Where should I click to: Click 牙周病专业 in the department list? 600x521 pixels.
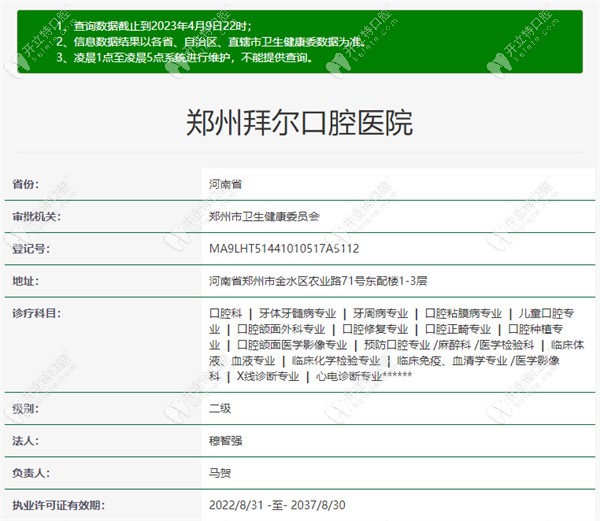(380, 313)
